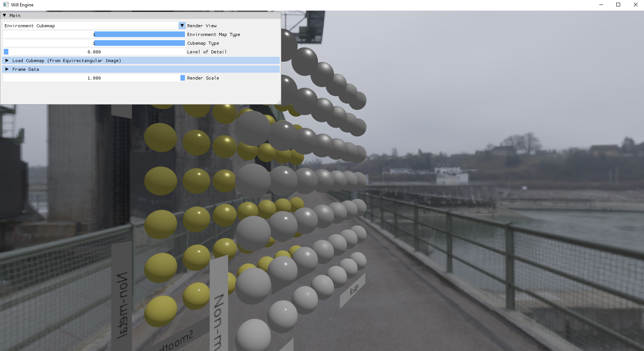Click the Will Engine application icon in the title bar
This screenshot has height=351, width=644.
point(5,5)
